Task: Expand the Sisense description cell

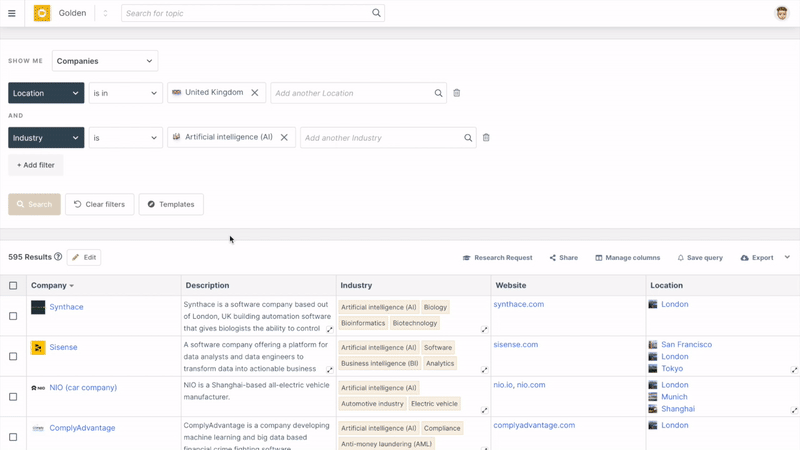Action: point(330,369)
